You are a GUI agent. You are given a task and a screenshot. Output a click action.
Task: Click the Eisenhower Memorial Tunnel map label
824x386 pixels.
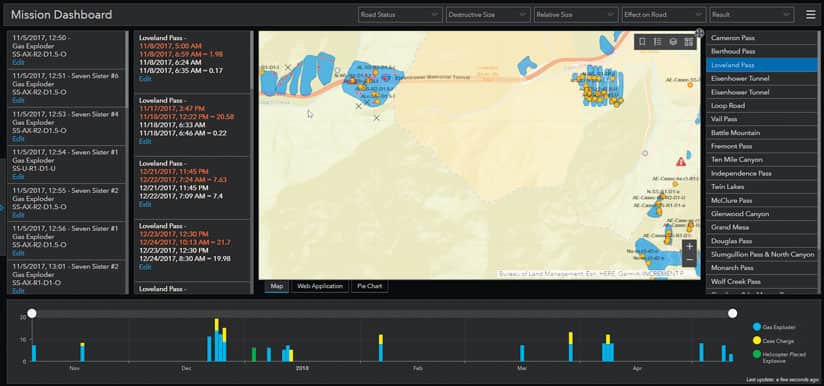click(431, 77)
